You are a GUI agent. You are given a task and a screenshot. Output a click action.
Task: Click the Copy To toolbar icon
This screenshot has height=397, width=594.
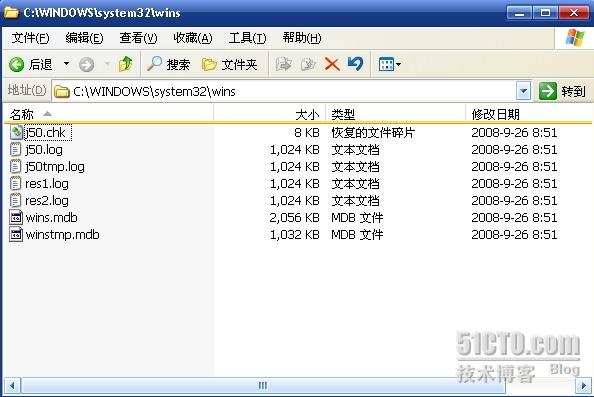(308, 64)
